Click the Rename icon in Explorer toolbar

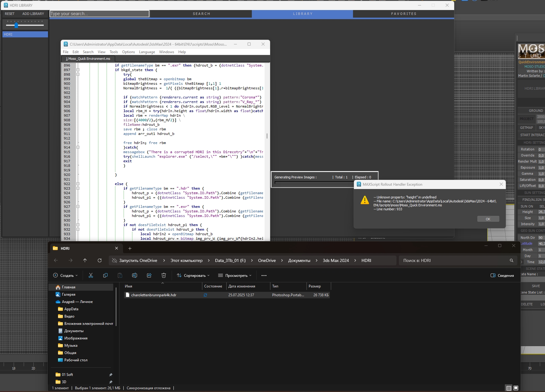click(x=135, y=275)
